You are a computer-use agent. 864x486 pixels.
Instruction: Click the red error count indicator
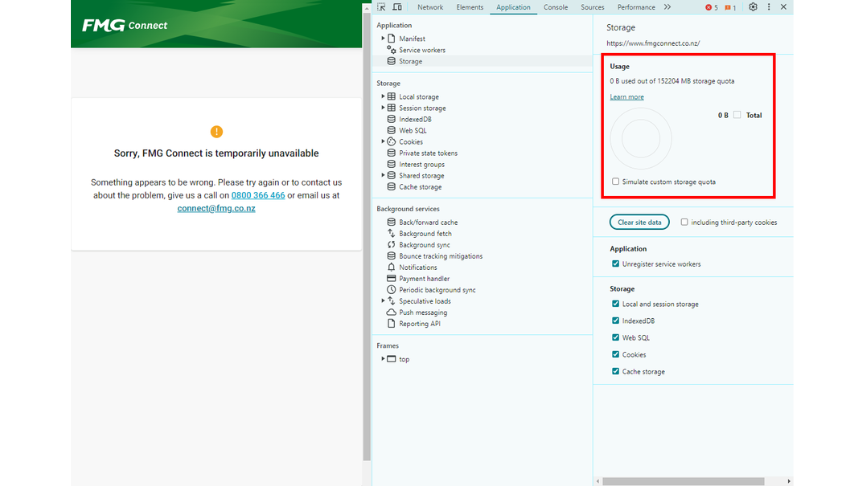coord(711,8)
